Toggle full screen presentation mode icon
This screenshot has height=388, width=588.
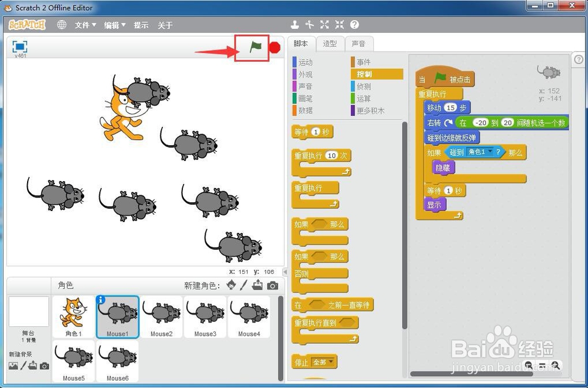[20, 46]
